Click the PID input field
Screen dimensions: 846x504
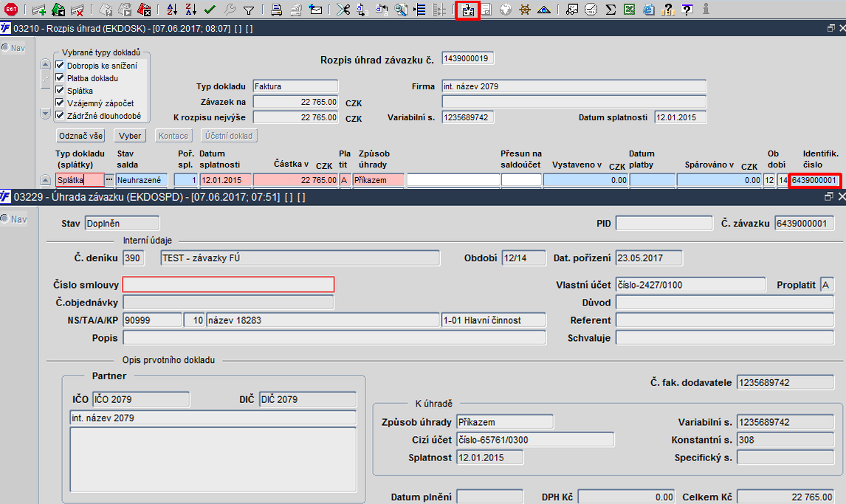point(664,223)
